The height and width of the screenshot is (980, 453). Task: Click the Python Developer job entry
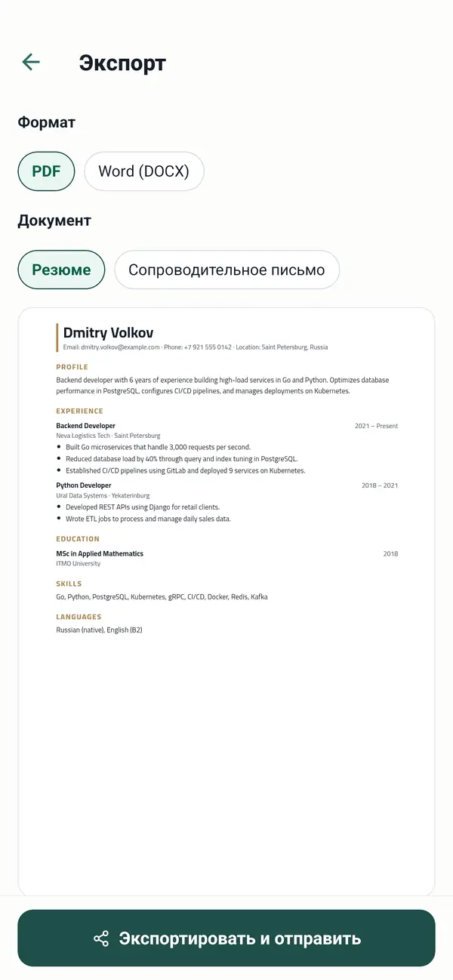(84, 485)
